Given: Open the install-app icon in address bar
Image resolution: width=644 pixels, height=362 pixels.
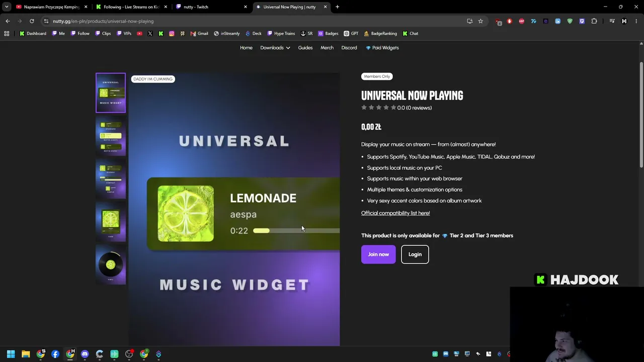Looking at the screenshot, I should [469, 21].
